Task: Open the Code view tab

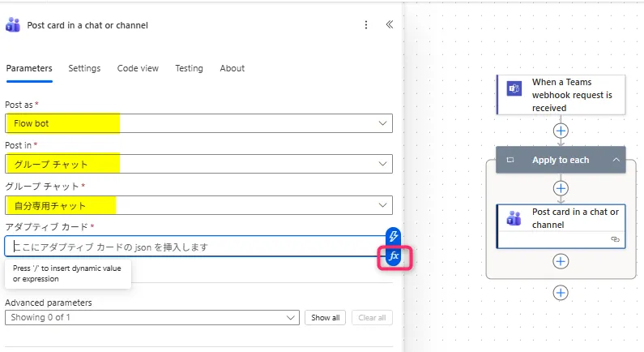Action: (x=138, y=68)
